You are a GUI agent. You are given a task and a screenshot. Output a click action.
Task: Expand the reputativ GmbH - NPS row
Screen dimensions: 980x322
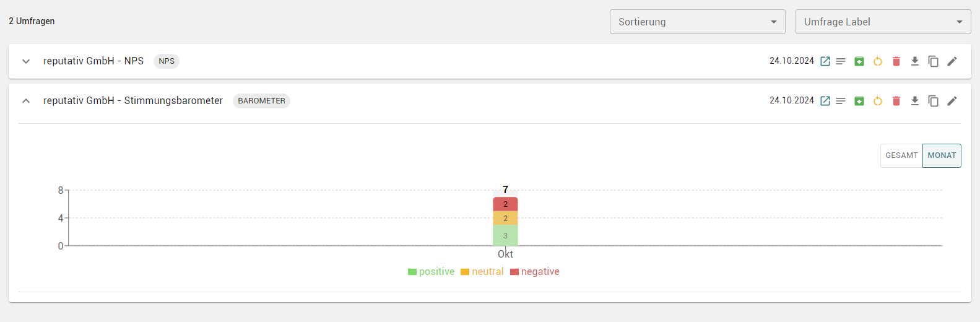(26, 61)
